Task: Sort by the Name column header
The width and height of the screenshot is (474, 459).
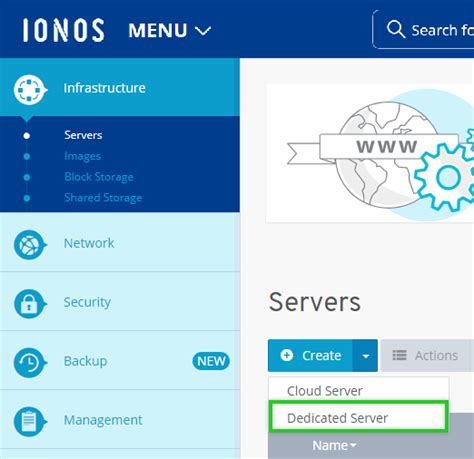Action: point(334,445)
